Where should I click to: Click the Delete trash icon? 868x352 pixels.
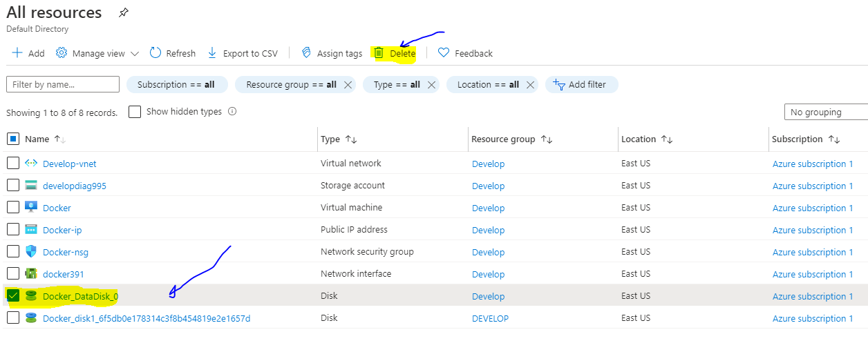pos(379,53)
